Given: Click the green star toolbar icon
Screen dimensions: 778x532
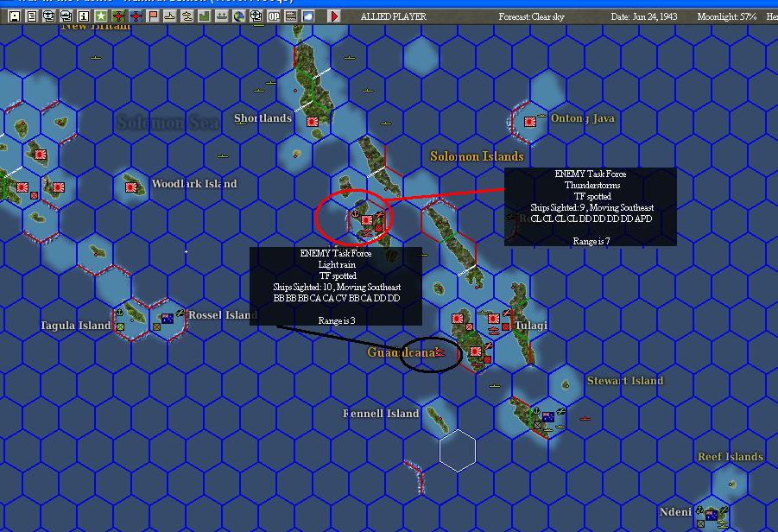Looking at the screenshot, I should (x=101, y=16).
